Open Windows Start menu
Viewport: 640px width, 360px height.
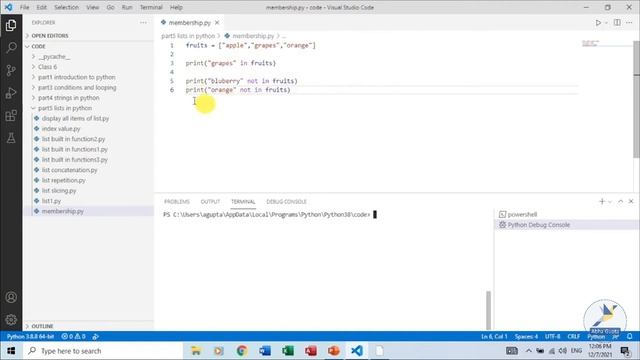tap(11, 351)
